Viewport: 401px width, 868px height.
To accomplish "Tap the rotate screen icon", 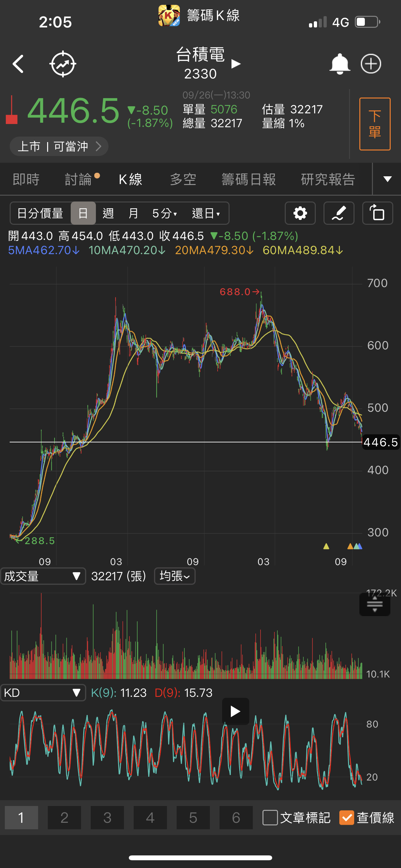I will pyautogui.click(x=377, y=213).
